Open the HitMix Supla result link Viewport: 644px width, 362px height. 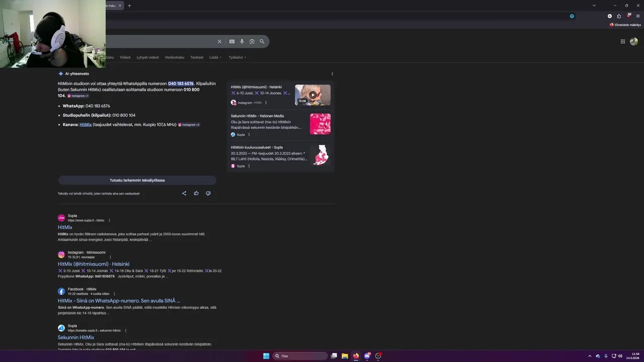tap(65, 227)
